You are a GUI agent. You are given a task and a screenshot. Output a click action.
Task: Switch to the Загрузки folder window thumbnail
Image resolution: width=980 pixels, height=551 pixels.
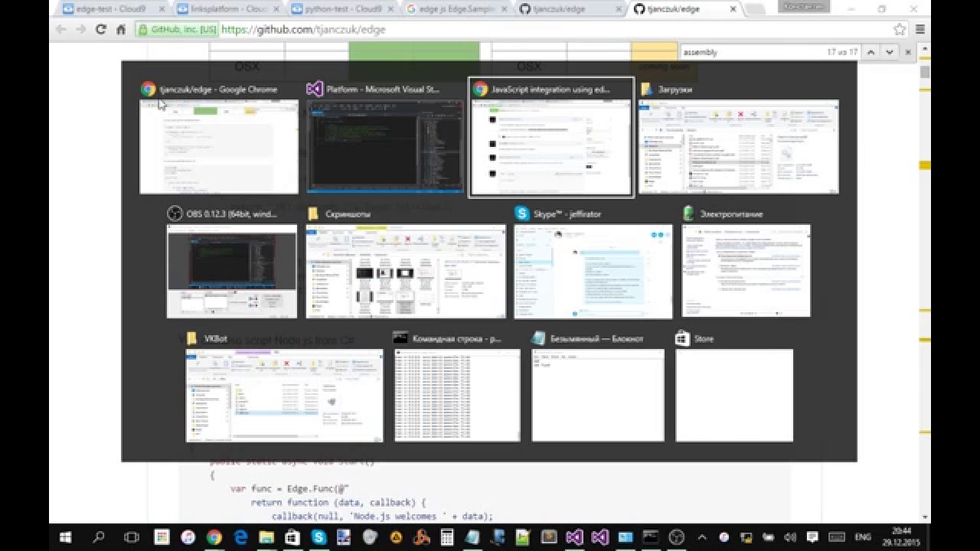pos(739,147)
